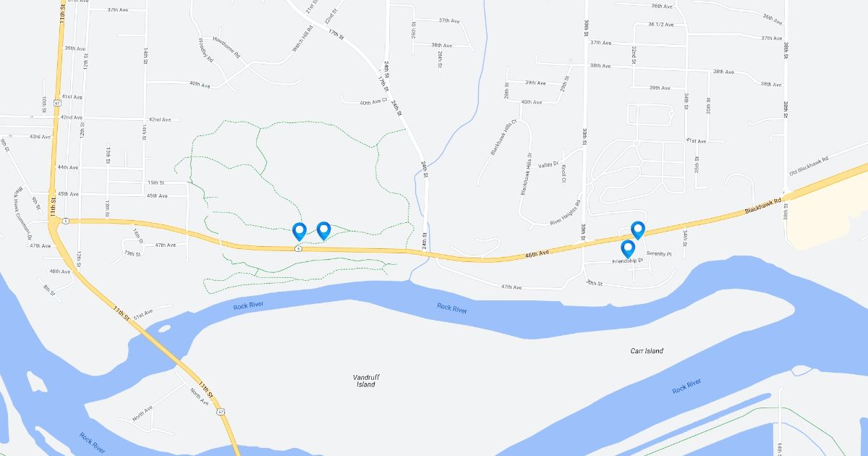Click the 40th Ave Ct label
868x456 pixels.
[373, 103]
